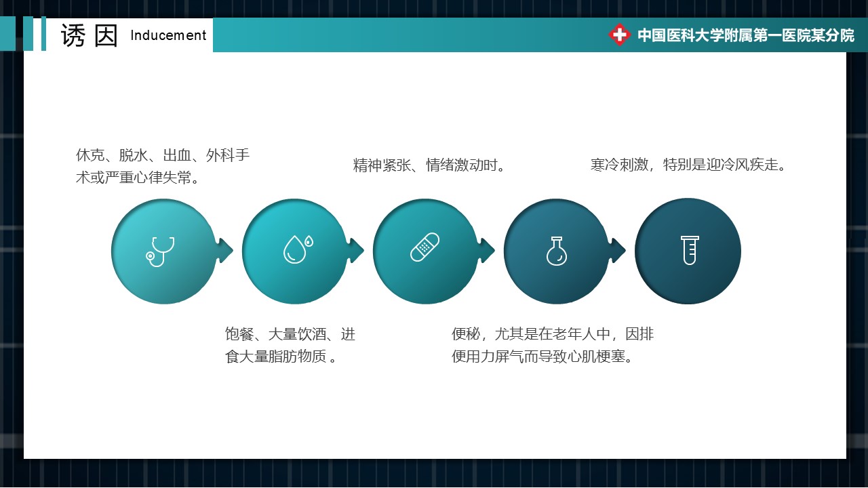Select the text 精神紧张、情绪激动时
The height and width of the screenshot is (488, 868).
[430, 165]
